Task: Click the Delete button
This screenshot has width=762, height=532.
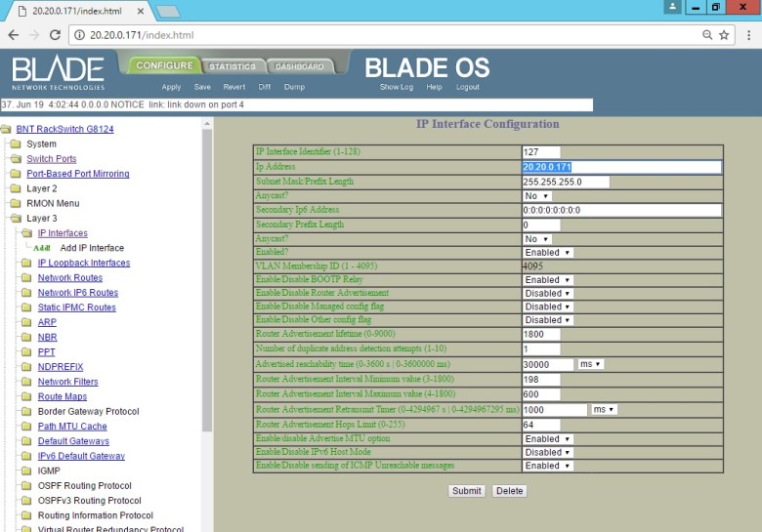Action: pos(509,491)
